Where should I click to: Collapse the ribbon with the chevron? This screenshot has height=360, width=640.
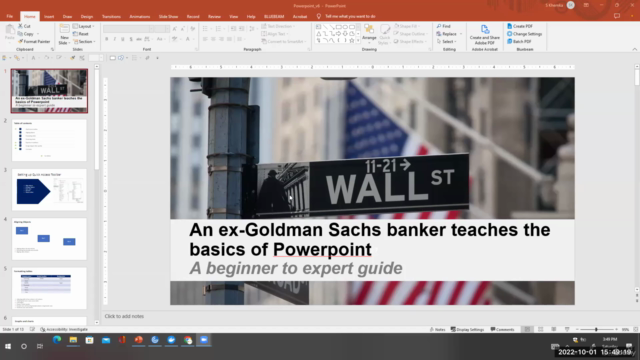(634, 49)
